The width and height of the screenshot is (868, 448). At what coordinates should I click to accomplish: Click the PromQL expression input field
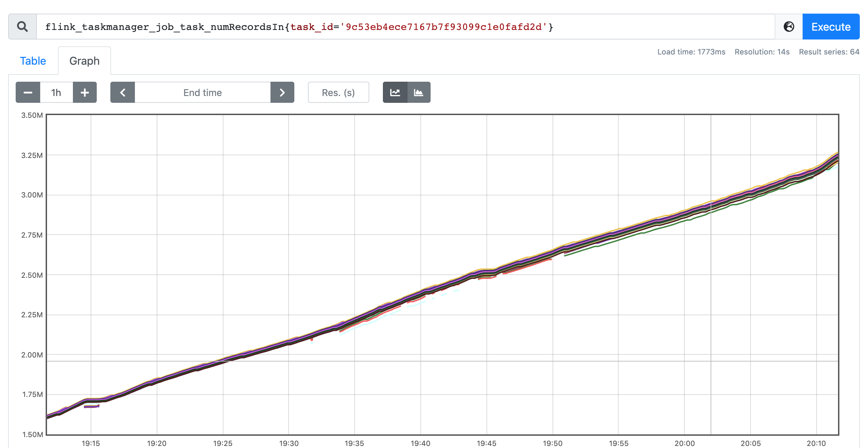405,27
